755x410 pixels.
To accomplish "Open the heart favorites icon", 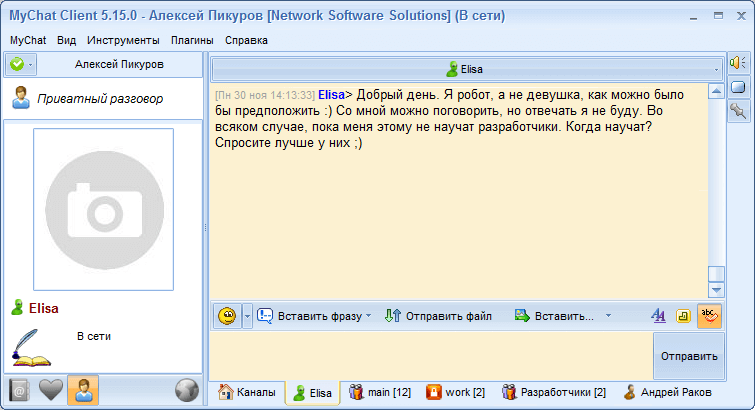I will (51, 390).
